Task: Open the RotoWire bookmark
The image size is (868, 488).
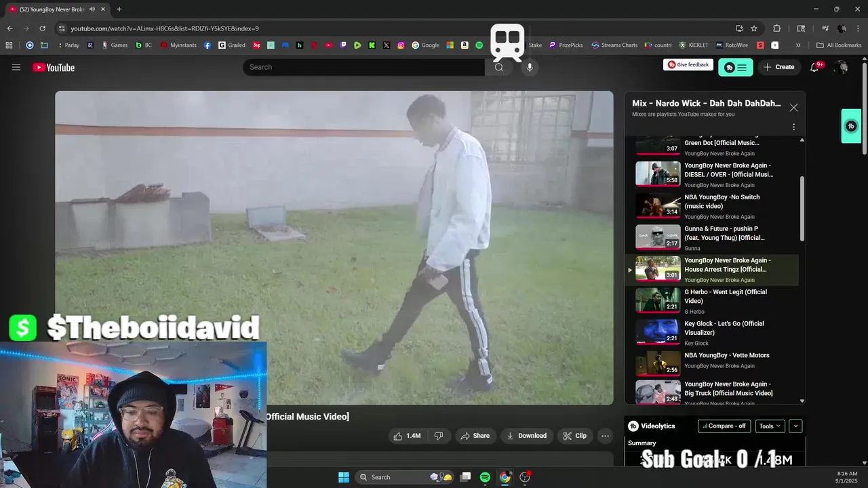Action: 731,45
